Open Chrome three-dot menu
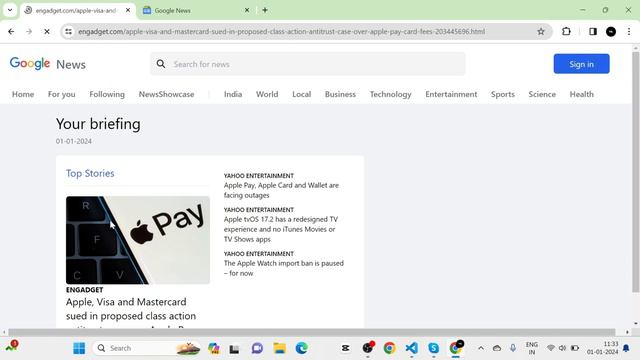 (629, 31)
